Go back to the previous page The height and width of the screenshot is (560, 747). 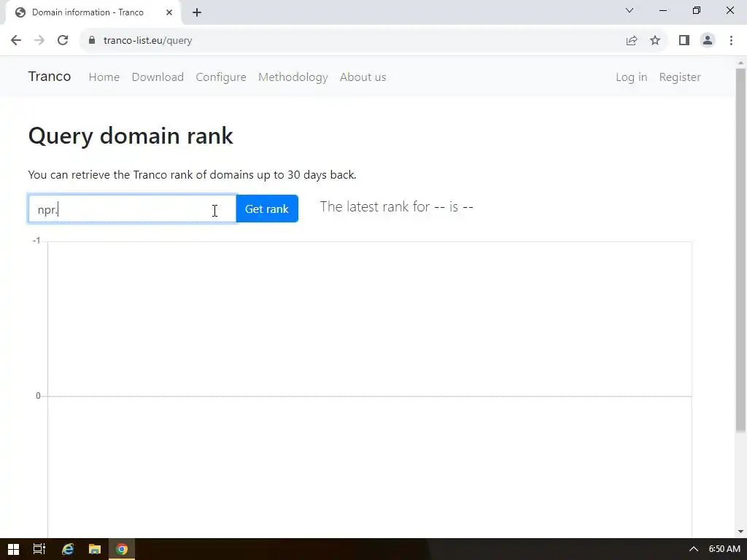coord(16,41)
